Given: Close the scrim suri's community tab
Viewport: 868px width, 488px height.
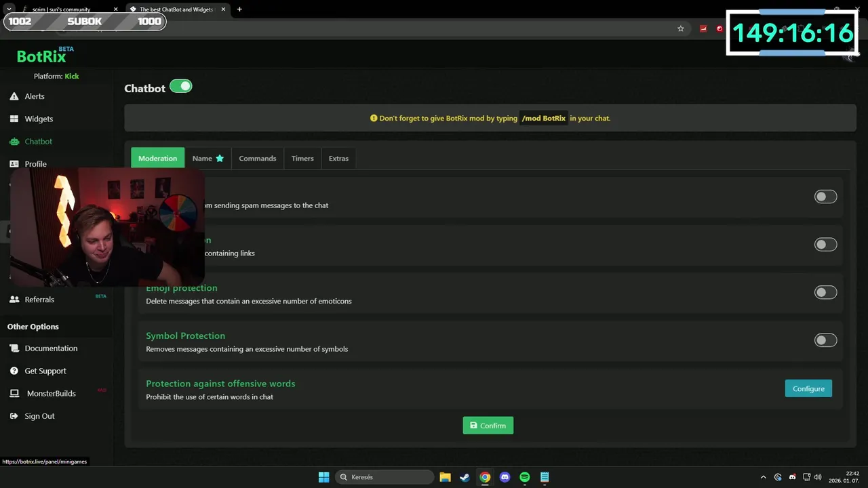Looking at the screenshot, I should [115, 9].
